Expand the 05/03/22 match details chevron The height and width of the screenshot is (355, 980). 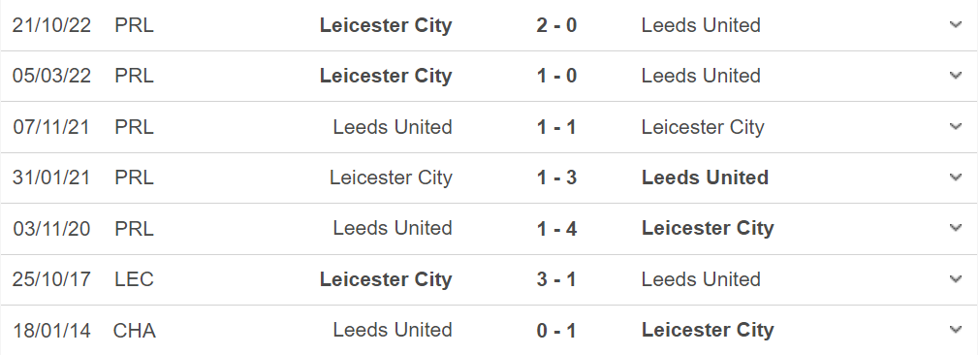pos(955,76)
